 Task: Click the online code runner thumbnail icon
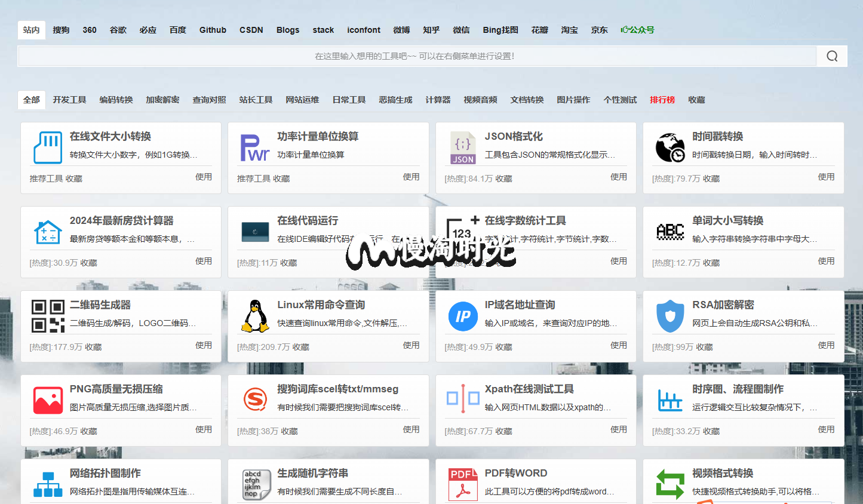[x=255, y=232]
